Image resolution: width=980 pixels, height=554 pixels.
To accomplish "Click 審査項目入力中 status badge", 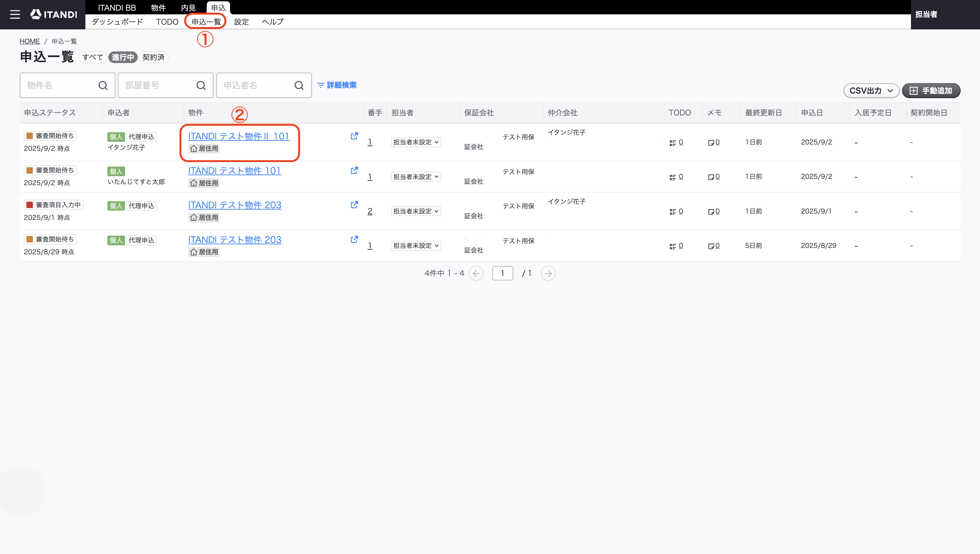I will coord(54,205).
